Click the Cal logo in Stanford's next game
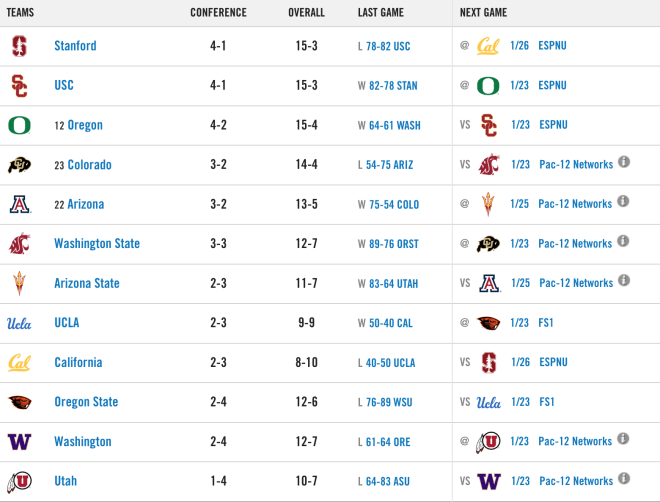The width and height of the screenshot is (660, 502). tap(488, 46)
